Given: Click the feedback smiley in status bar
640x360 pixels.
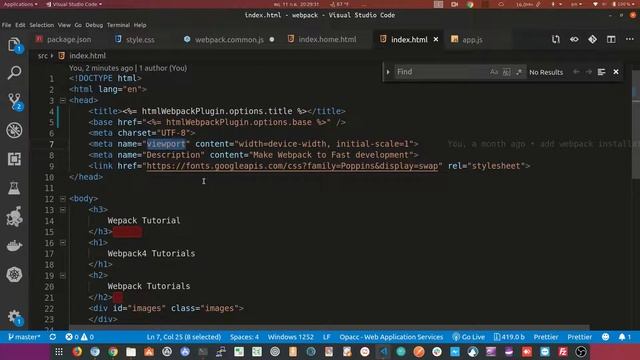Looking at the screenshot, I should click(x=606, y=337).
